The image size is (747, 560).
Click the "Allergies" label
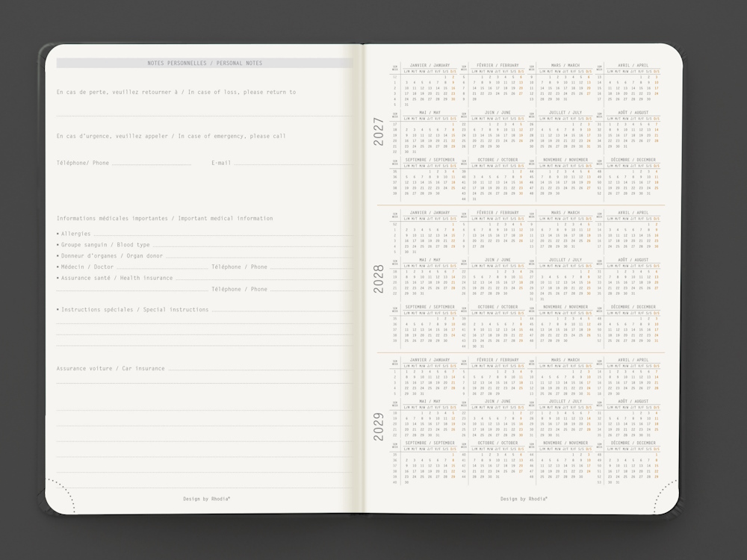coord(75,234)
